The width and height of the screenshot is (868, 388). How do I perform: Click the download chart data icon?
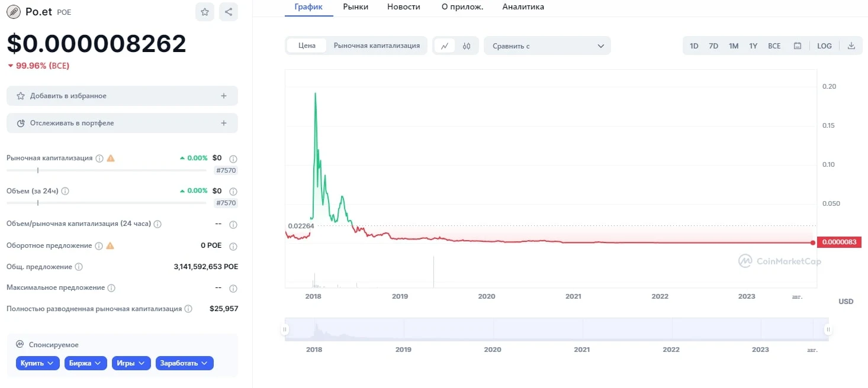851,46
